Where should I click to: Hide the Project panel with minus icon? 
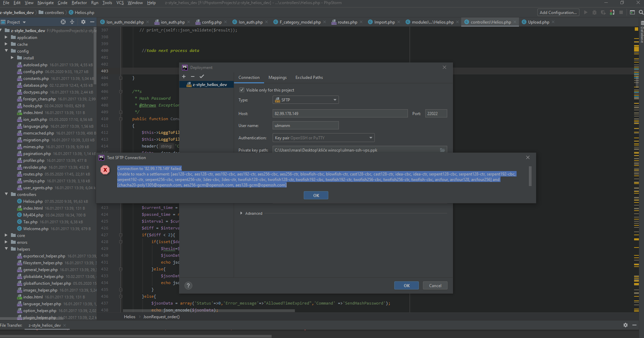click(92, 22)
